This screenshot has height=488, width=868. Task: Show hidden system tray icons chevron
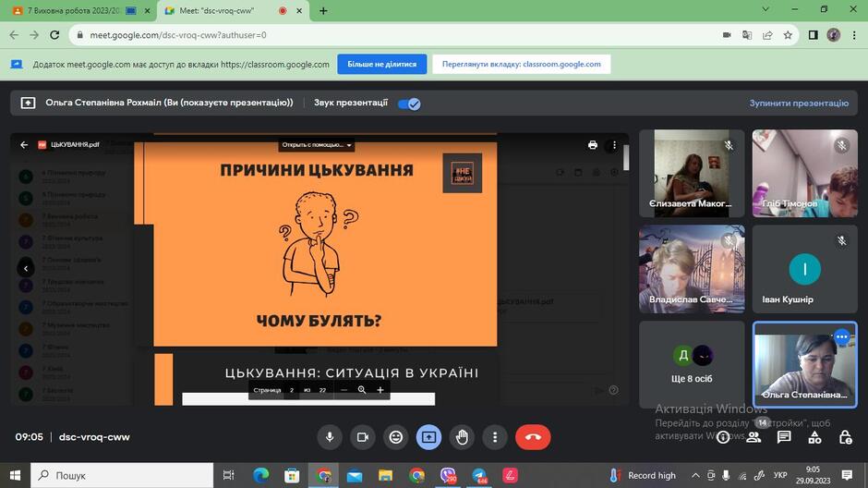(695, 475)
